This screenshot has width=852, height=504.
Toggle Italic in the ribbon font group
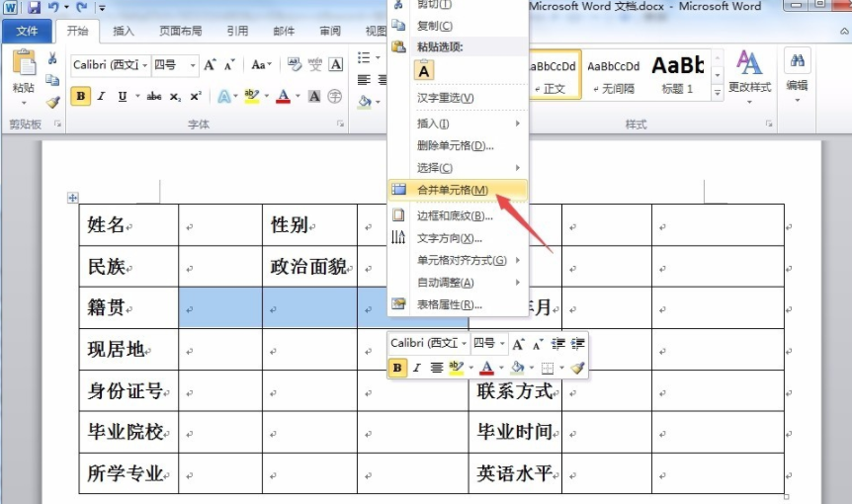(101, 96)
